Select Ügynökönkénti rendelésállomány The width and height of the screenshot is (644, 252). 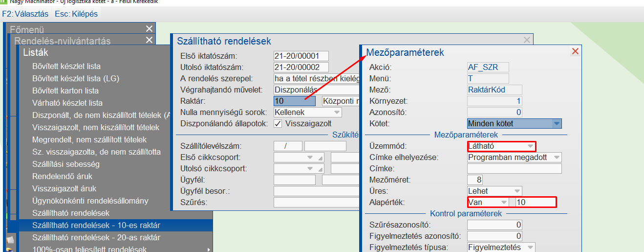[x=90, y=201]
